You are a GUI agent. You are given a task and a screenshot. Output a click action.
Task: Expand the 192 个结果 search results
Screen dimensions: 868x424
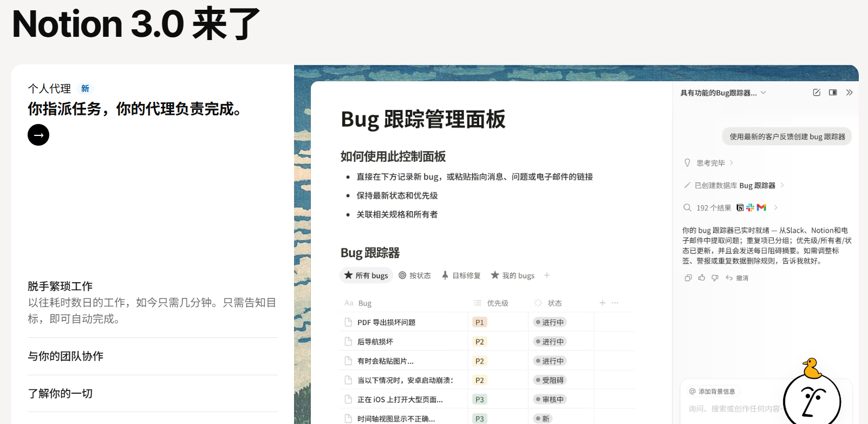[x=737, y=207]
